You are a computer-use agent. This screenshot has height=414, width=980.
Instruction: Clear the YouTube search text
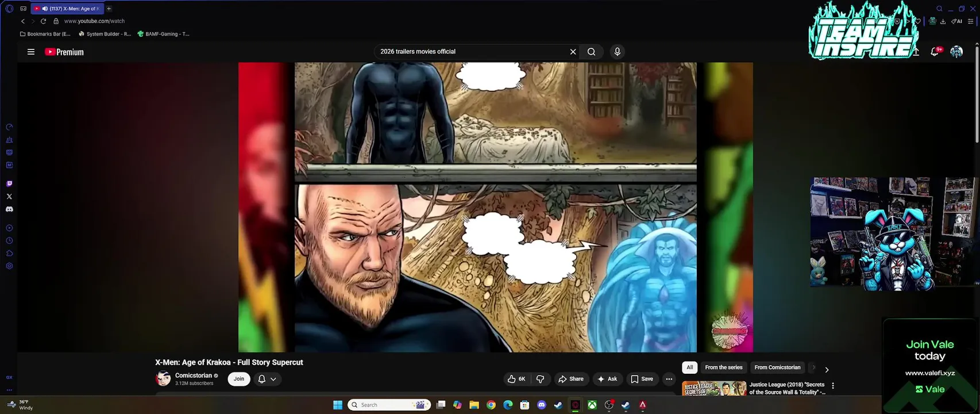[573, 52]
